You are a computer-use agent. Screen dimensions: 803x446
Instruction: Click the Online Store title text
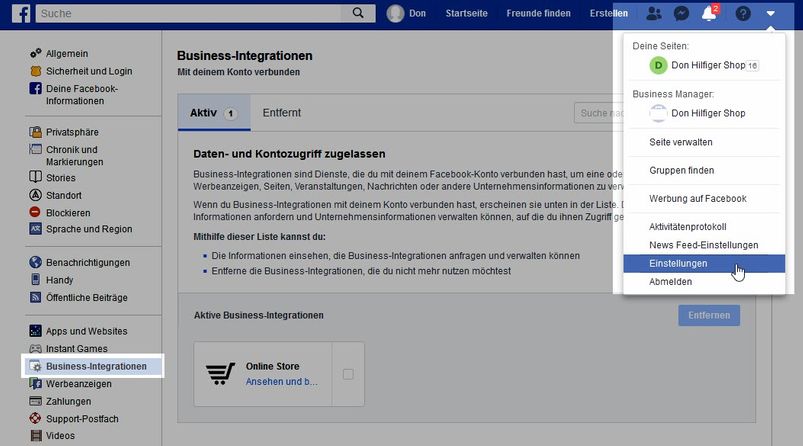[x=272, y=366]
